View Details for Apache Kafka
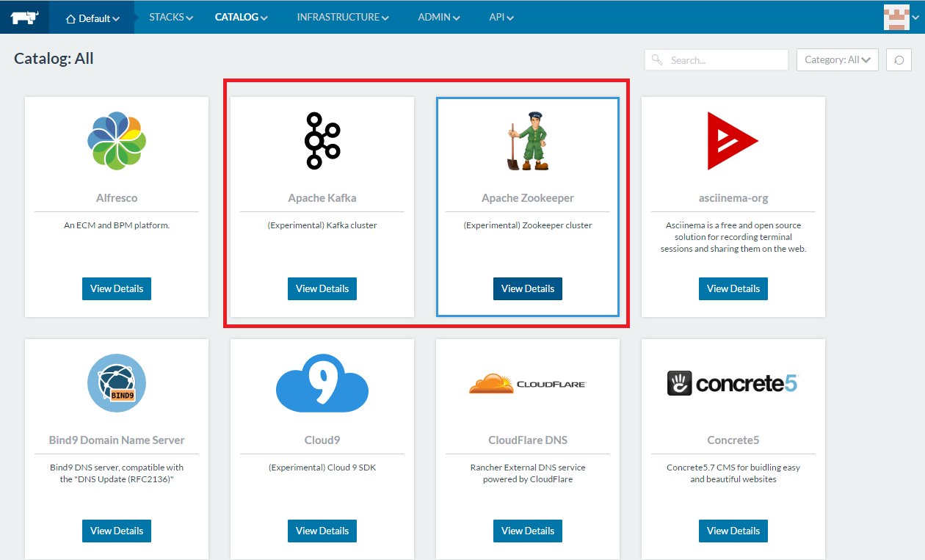925x560 pixels. point(322,288)
